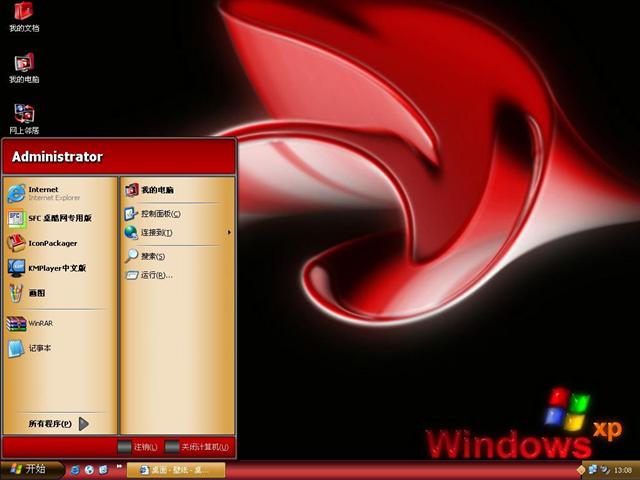Open 搜索(S) search

(177, 256)
